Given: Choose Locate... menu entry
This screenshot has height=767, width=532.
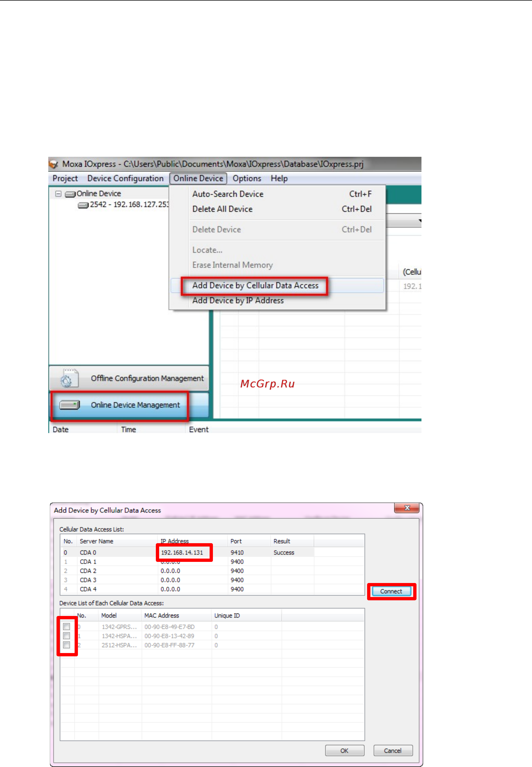Looking at the screenshot, I should 277,250.
